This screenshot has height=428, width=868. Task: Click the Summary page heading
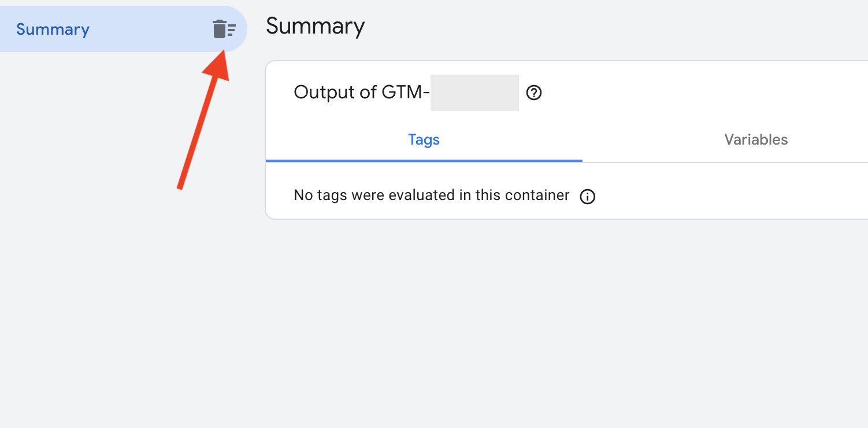[315, 27]
